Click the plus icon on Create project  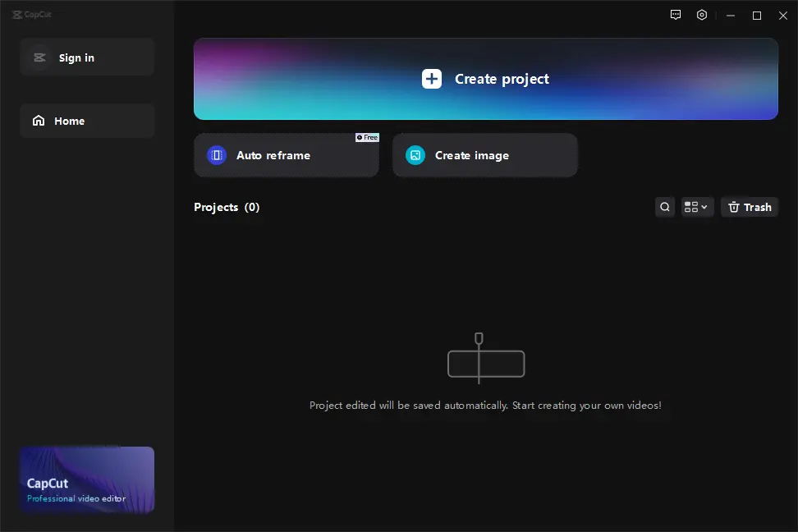pyautogui.click(x=432, y=79)
